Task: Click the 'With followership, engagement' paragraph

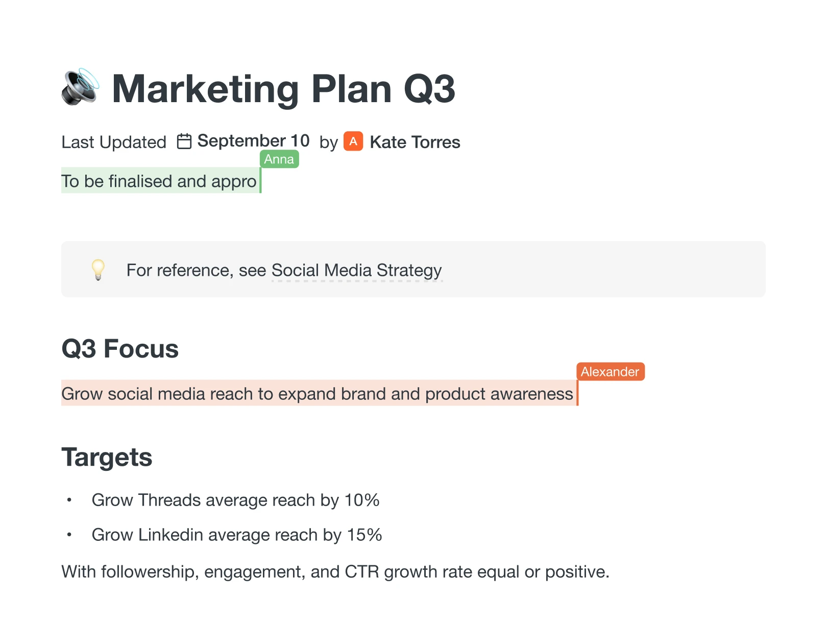Action: 335,571
